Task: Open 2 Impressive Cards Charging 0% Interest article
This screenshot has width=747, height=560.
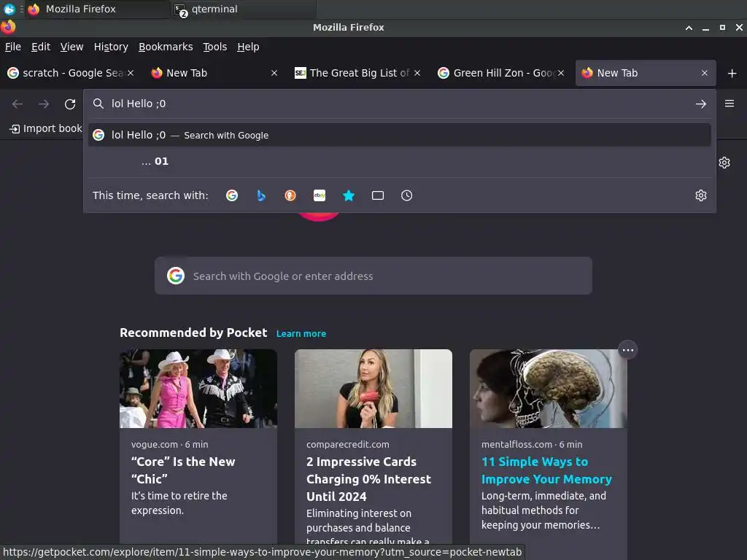Action: click(368, 479)
